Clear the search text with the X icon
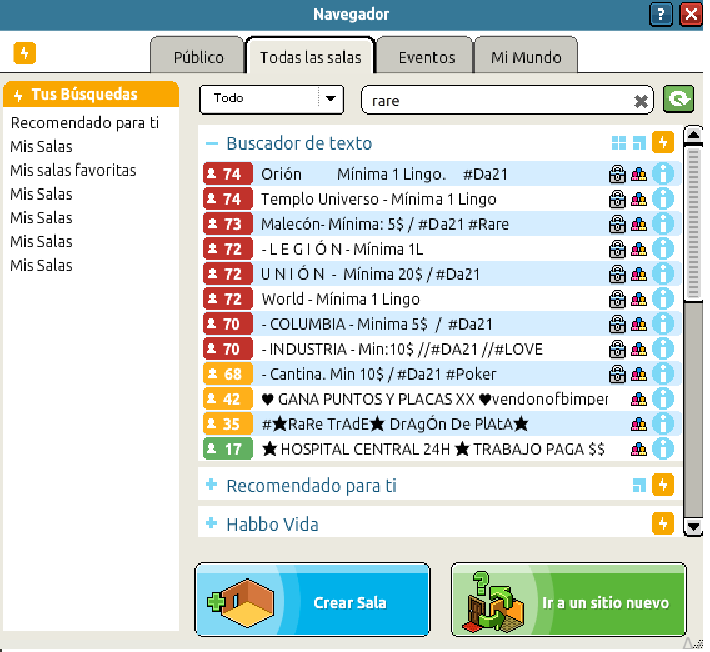This screenshot has width=710, height=652. tap(641, 101)
